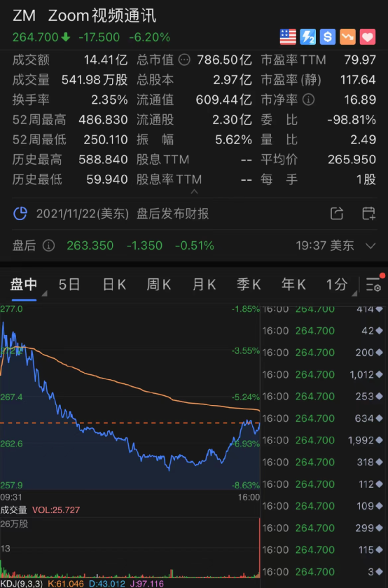Expand after-hours row with down chevron
The image size is (388, 588).
tap(370, 246)
